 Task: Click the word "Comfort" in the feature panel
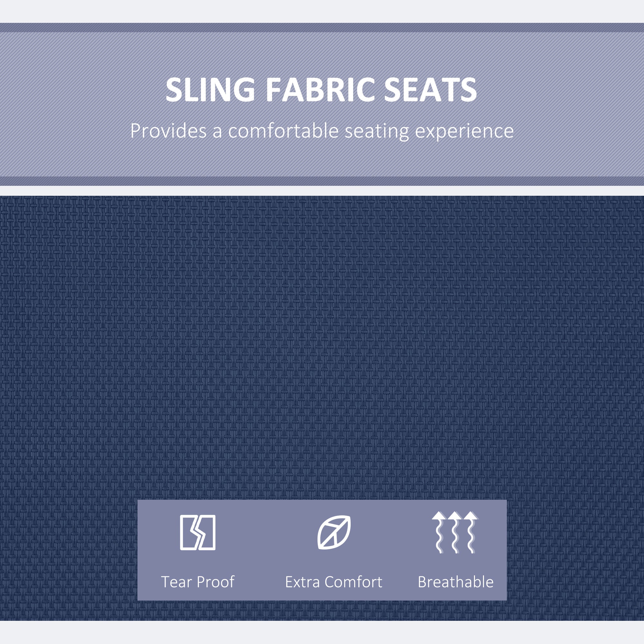click(x=353, y=582)
